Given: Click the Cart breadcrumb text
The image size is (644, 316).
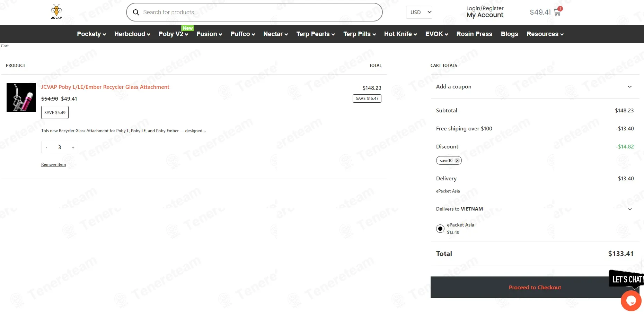Looking at the screenshot, I should tap(5, 46).
